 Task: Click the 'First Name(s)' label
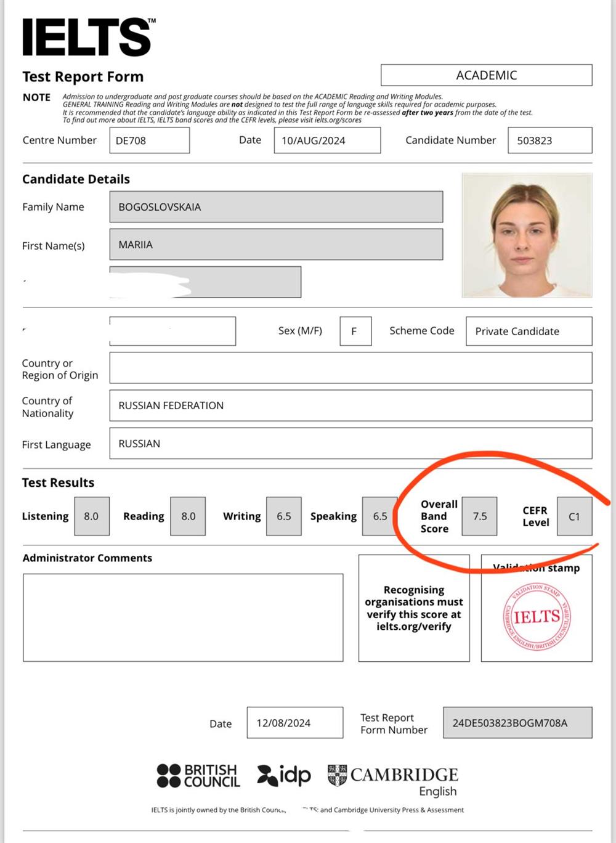(x=54, y=246)
